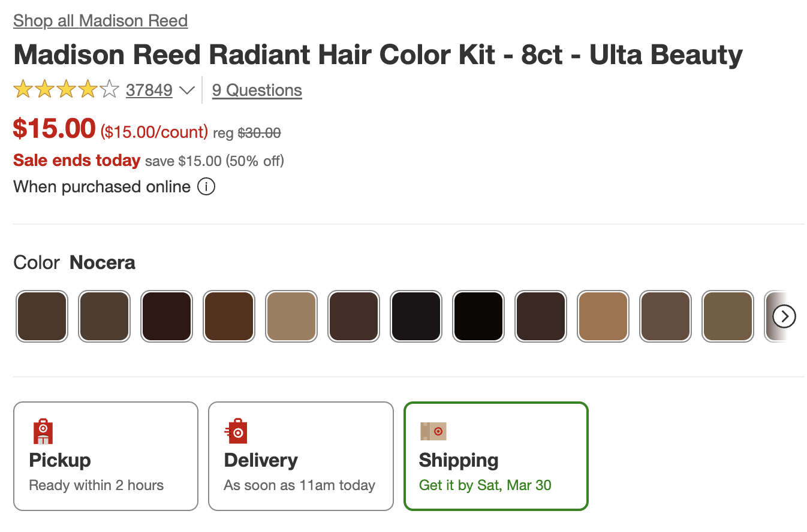Open the 9 Questions link
Viewport: 807px width, 532px height.
coord(257,90)
